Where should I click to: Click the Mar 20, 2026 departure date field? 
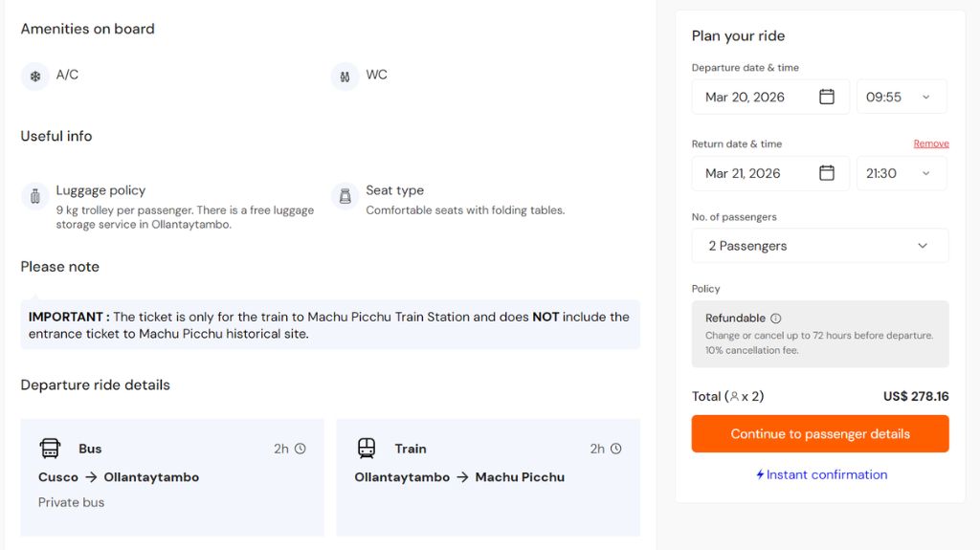756,97
